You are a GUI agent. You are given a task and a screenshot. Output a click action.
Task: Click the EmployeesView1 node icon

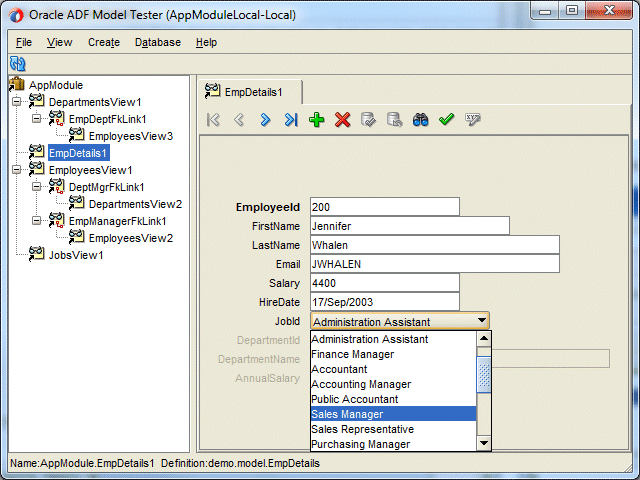pyautogui.click(x=36, y=169)
